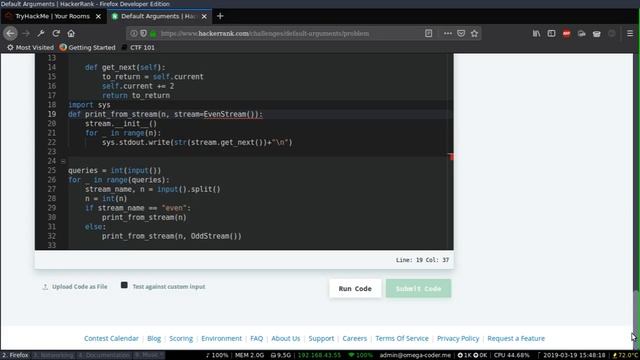The width and height of the screenshot is (640, 360).
Task: Show site information icon in address bar
Action: click(134, 33)
